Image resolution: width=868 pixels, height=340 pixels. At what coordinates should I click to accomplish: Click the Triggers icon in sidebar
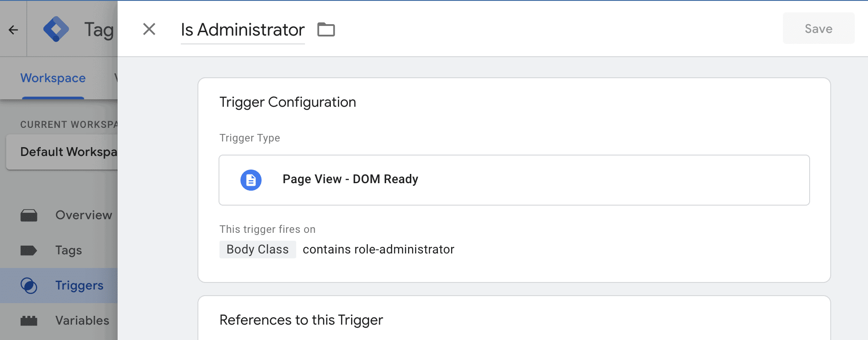point(29,286)
